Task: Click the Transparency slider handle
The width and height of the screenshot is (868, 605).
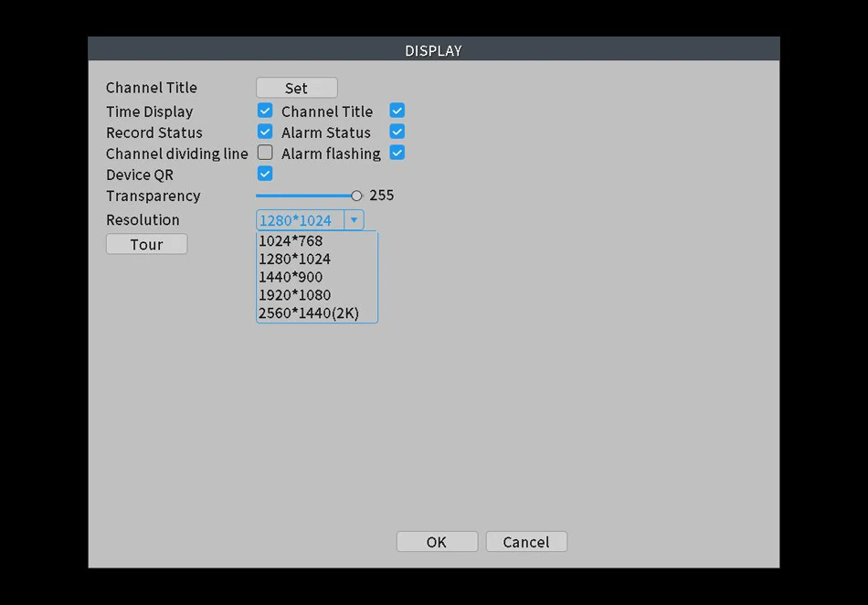Action: pos(356,196)
